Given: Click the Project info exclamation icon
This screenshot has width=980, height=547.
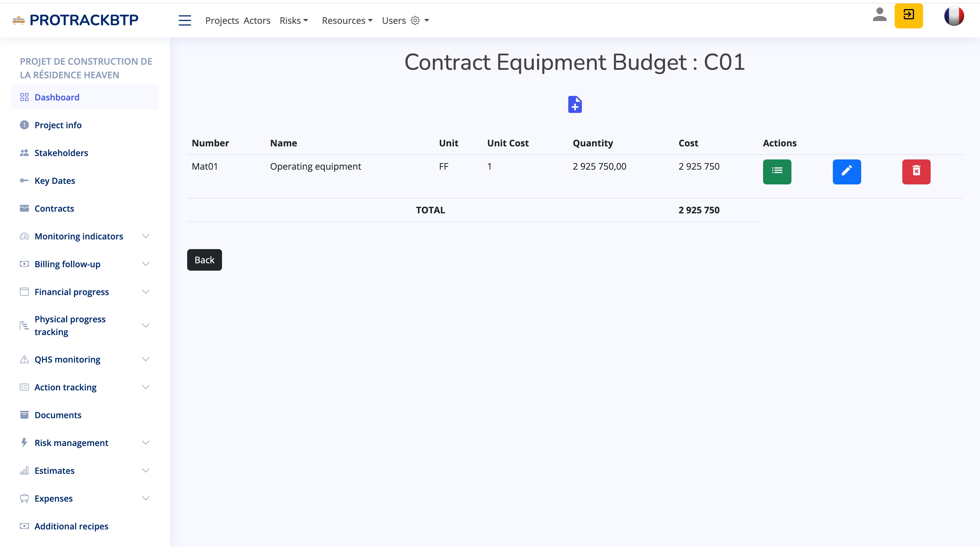Looking at the screenshot, I should 24,125.
